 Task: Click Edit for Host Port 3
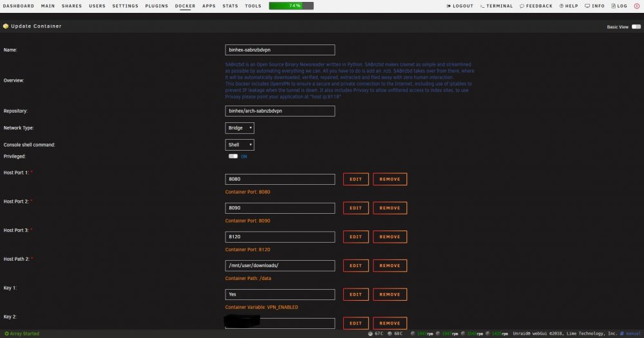pyautogui.click(x=355, y=236)
